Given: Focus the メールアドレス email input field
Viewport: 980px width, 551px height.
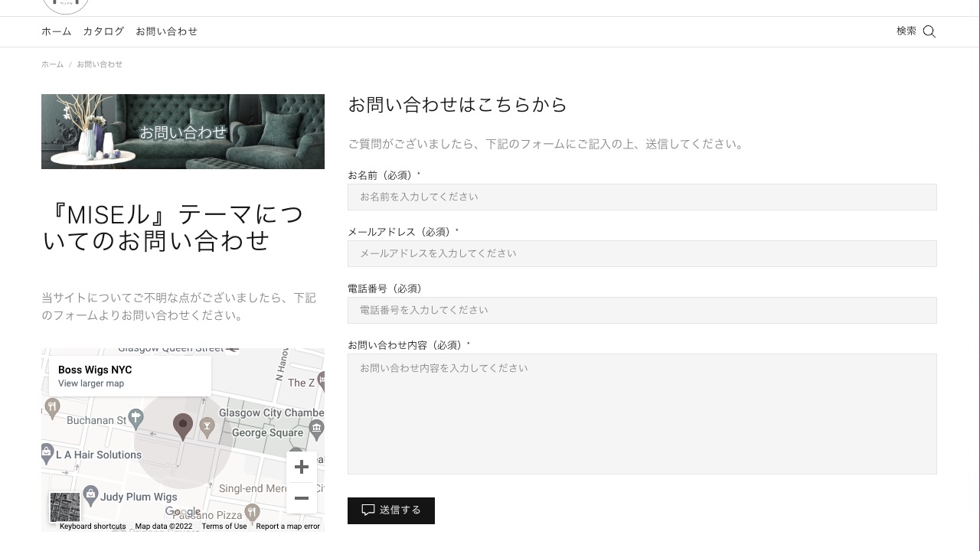Looking at the screenshot, I should [x=642, y=253].
